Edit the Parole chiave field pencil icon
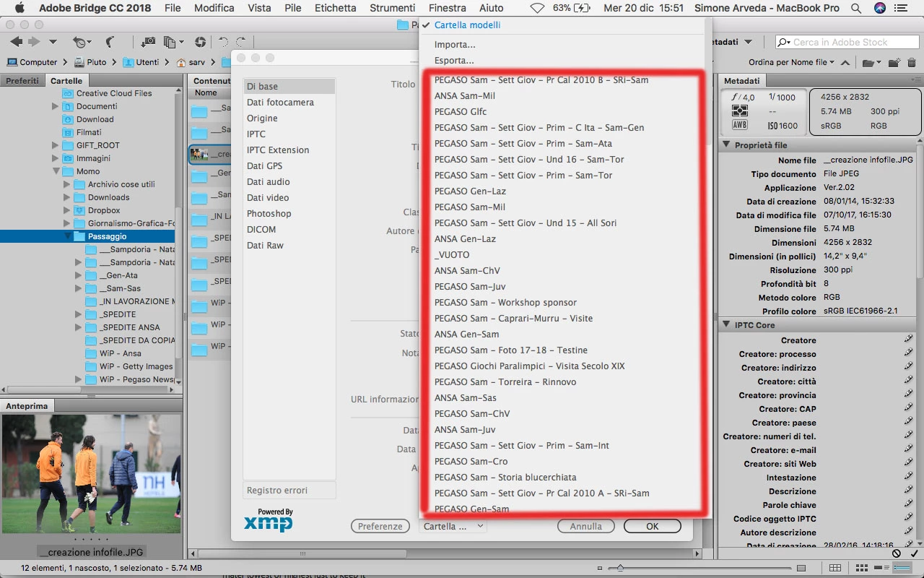 [x=908, y=504]
